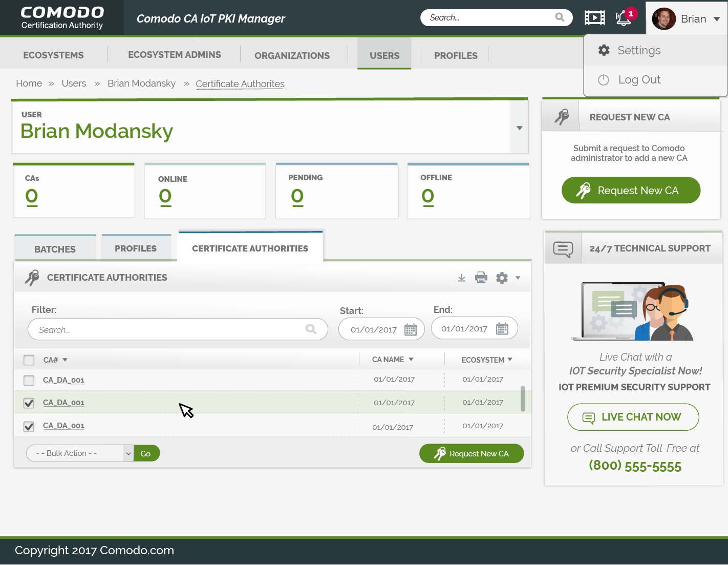This screenshot has height=565, width=728.
Task: Open Certificate Authorites breadcrumb link
Action: click(240, 84)
